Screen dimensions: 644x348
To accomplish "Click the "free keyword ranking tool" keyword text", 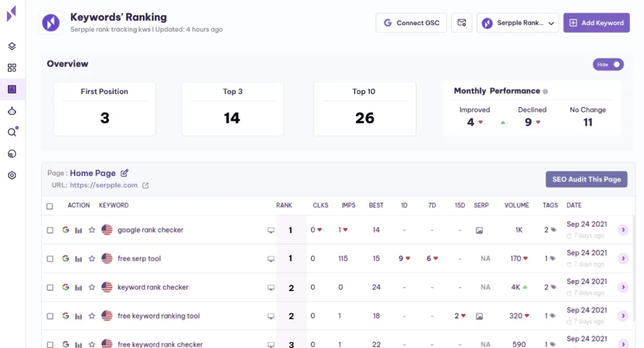I will point(159,316).
